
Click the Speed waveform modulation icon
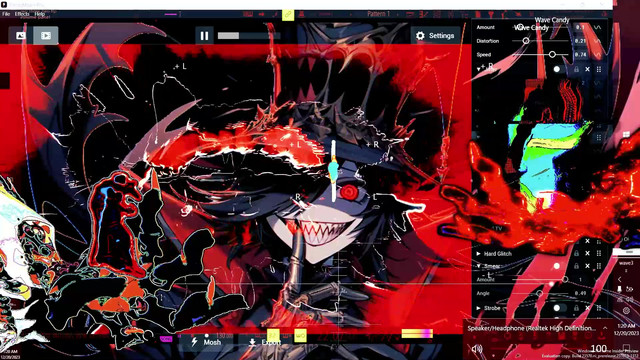click(598, 54)
